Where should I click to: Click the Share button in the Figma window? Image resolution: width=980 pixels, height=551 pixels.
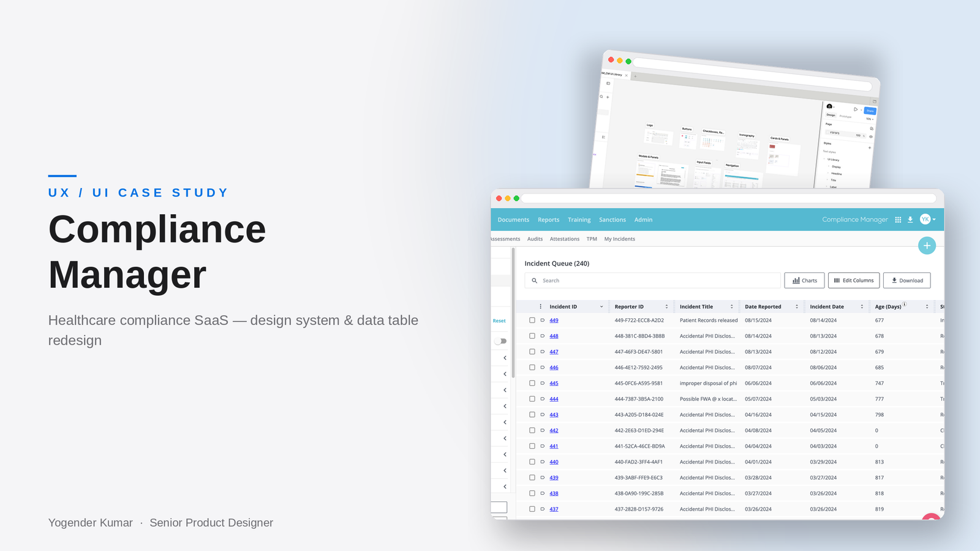[x=870, y=111]
